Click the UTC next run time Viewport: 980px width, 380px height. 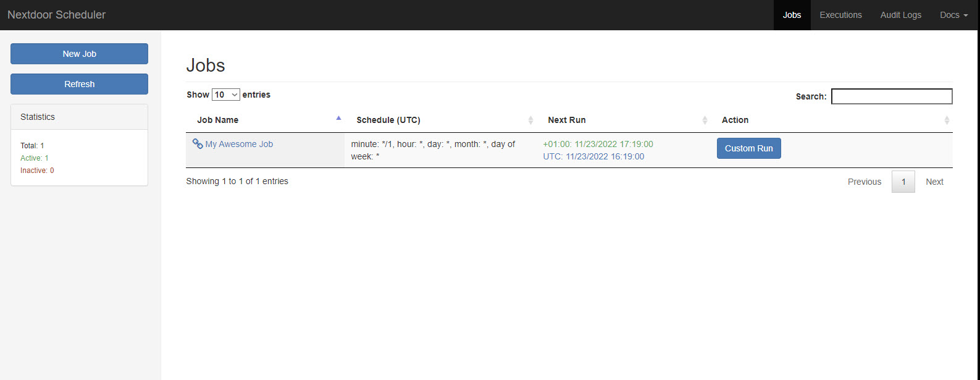pos(593,156)
